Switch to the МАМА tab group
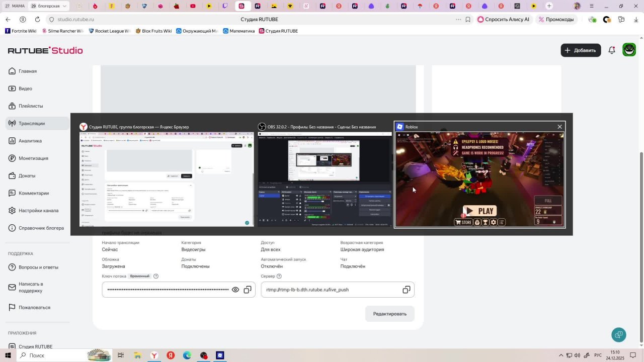Image resolution: width=644 pixels, height=362 pixels. [x=15, y=6]
